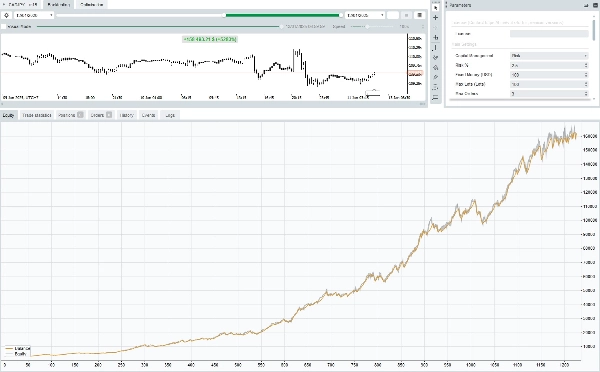600x372 pixels.
Task: Click the Parameters panel title
Action: 460,5
